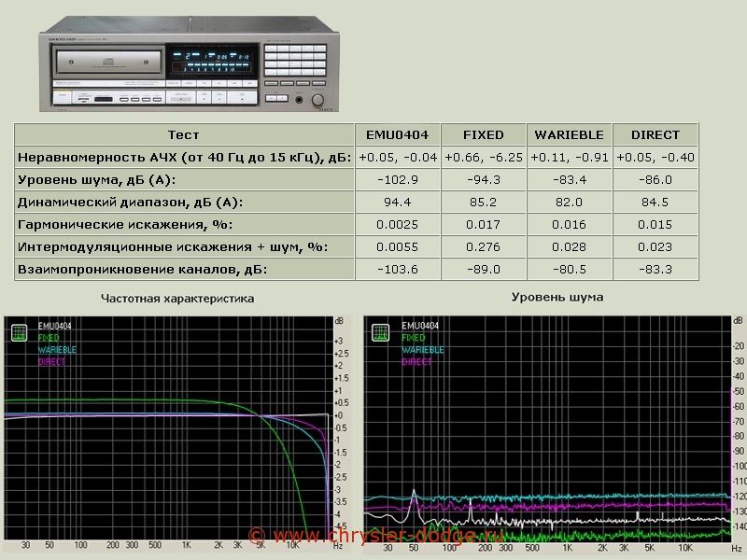
Task: Click the "Частотная характеристика" chart title
Action: pos(177,299)
